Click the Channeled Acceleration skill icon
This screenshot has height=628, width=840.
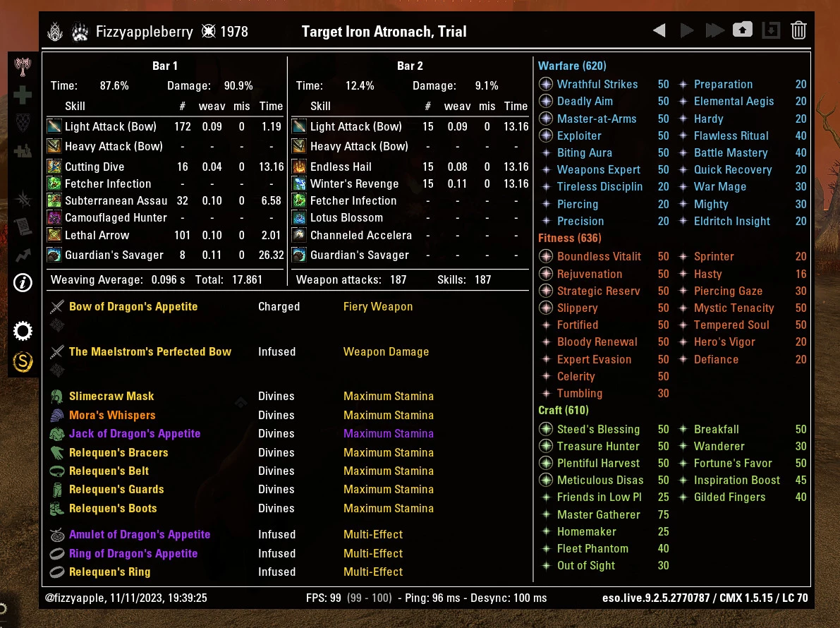coord(300,235)
